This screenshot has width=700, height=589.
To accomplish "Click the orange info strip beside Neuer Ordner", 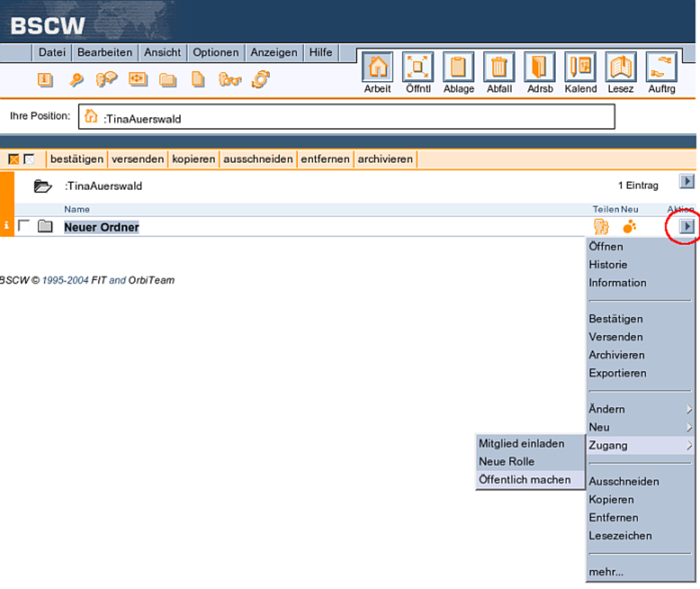I will (x=6, y=225).
